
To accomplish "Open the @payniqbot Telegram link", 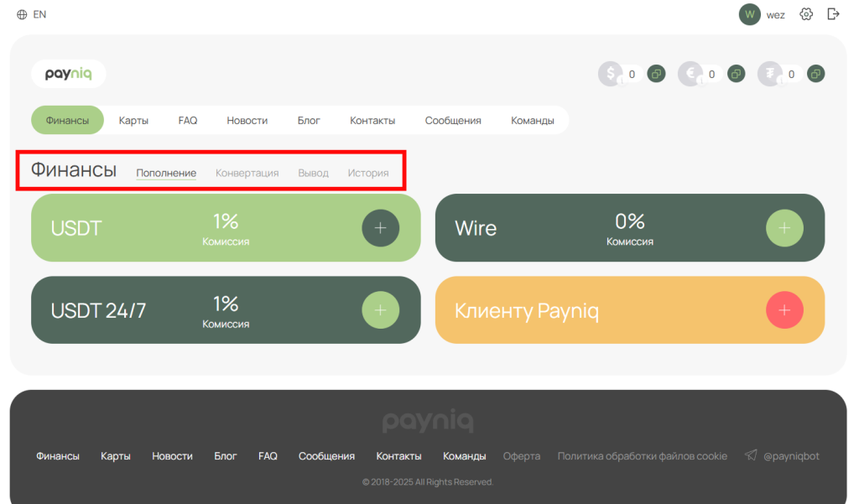I will point(792,456).
